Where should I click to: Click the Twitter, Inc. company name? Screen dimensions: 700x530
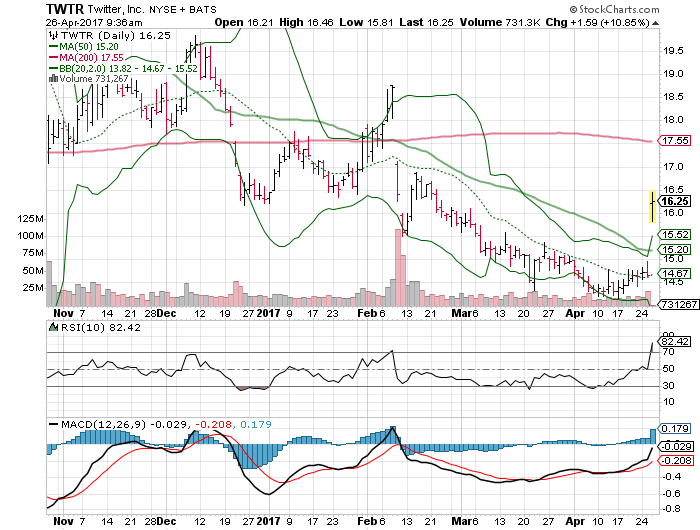point(117,9)
